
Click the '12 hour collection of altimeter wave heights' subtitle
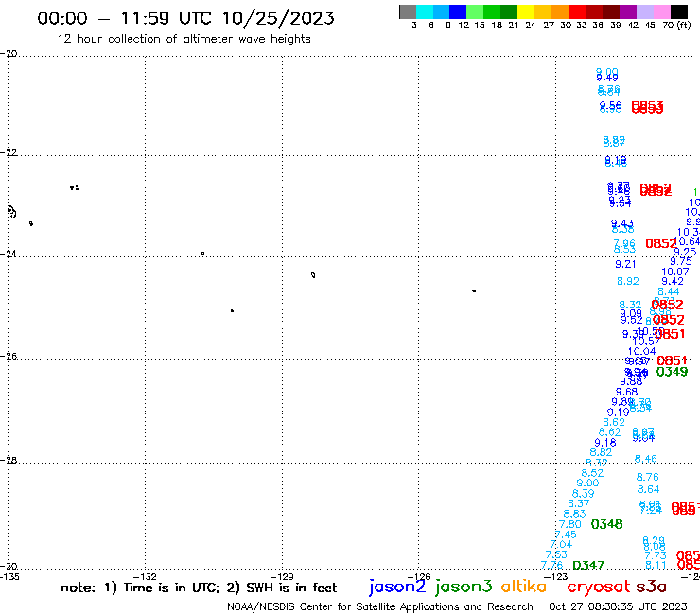(184, 39)
